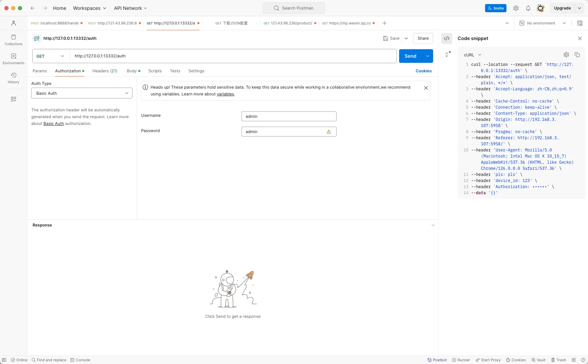Open the variables link in warning
The image size is (588, 364).
pyautogui.click(x=225, y=94)
